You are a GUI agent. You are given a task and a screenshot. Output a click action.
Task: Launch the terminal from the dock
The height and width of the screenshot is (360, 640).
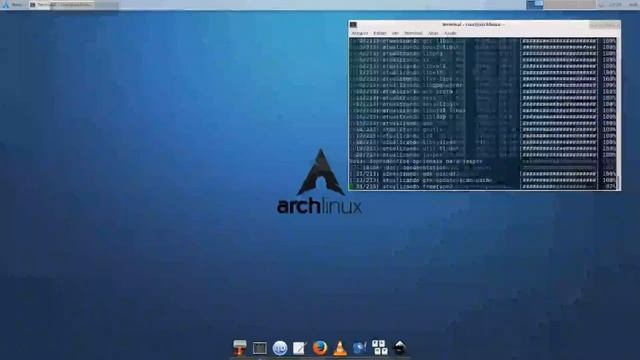[x=260, y=348]
